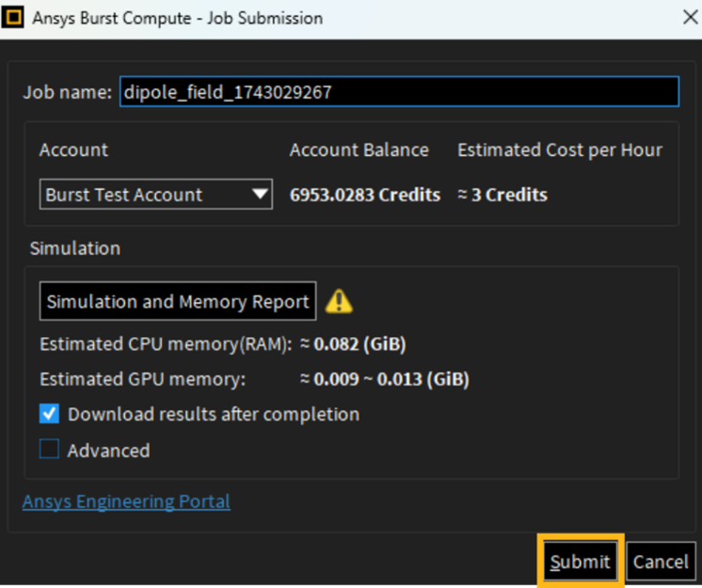This screenshot has width=702, height=588.
Task: Click the ≈ 0.009 ~ 0.013 (GiB) GPU value
Action: pyautogui.click(x=385, y=379)
